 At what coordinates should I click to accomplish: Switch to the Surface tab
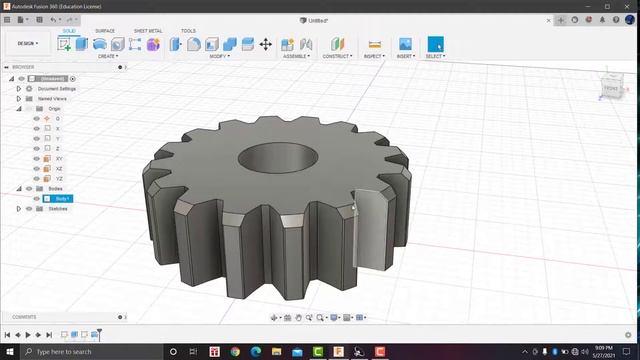[x=105, y=31]
